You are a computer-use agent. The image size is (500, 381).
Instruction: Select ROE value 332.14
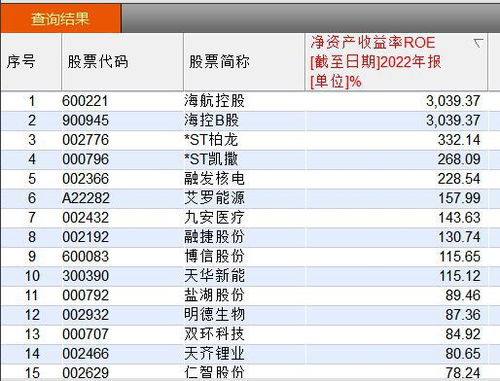click(459, 140)
